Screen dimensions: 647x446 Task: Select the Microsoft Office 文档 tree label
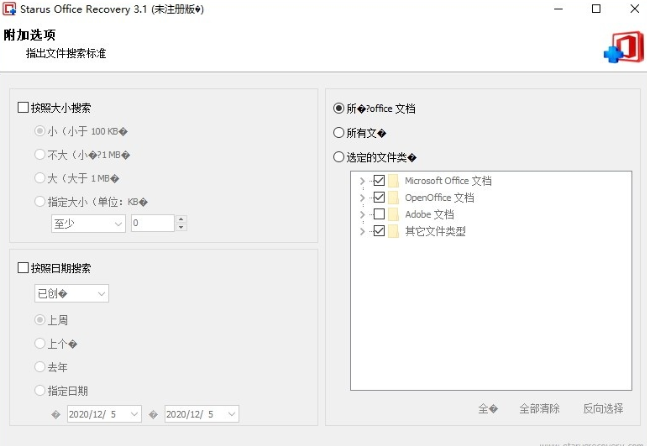pos(448,181)
